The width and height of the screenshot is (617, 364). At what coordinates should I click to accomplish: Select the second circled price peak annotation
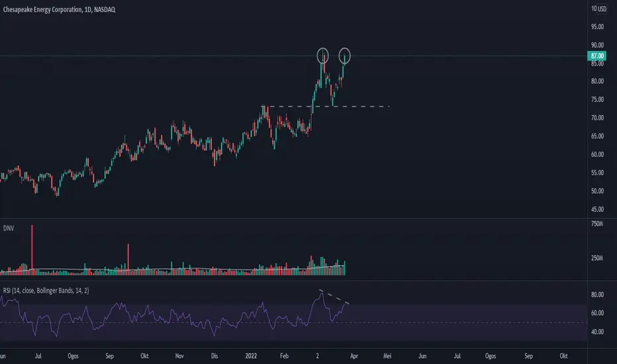point(345,56)
